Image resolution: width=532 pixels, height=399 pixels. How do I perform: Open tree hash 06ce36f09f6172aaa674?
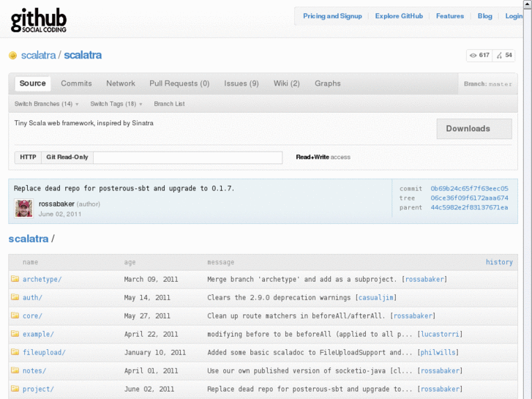pyautogui.click(x=469, y=198)
